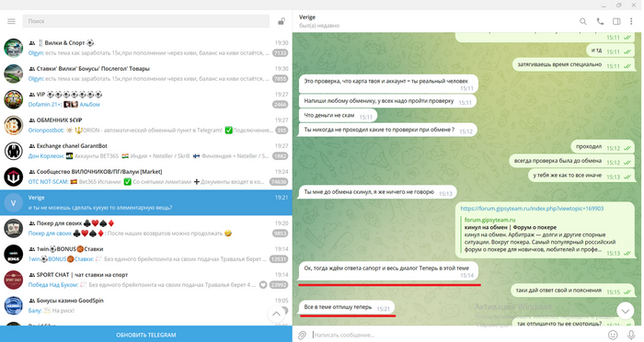The image size is (644, 342).
Task: Open the VIP group chat
Action: tap(145, 99)
